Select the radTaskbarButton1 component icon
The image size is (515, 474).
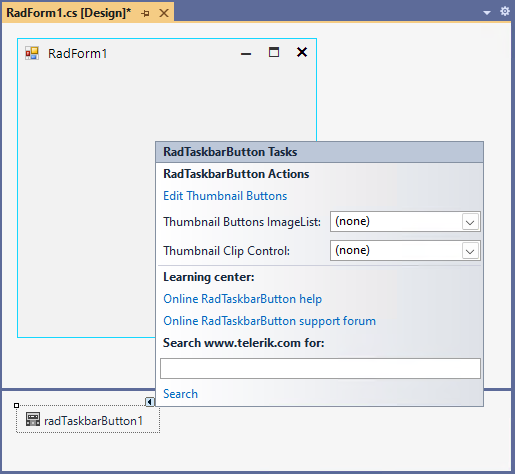pos(33,419)
